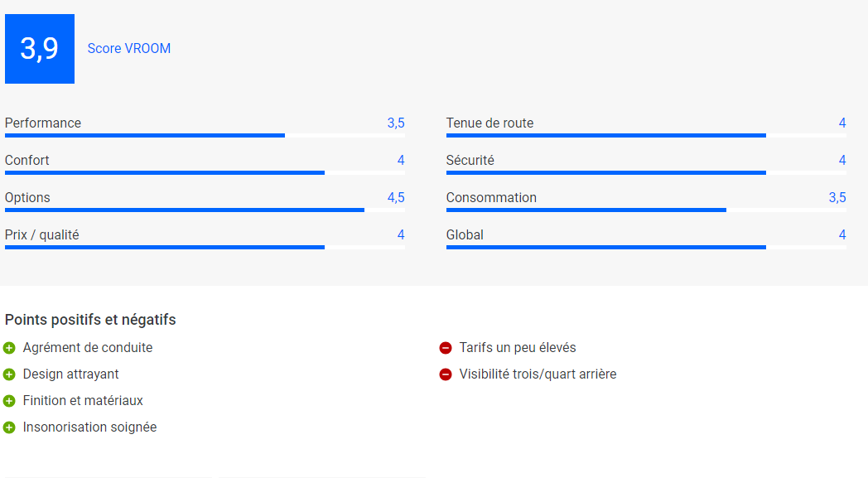Click the Confort rating bar
The image size is (868, 478).
(x=205, y=173)
